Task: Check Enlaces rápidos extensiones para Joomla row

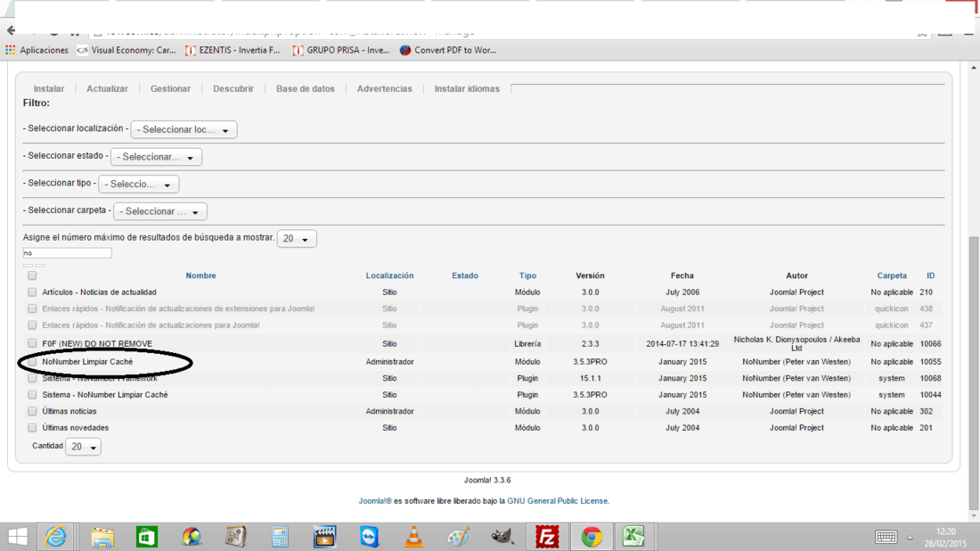Action: pos(32,308)
